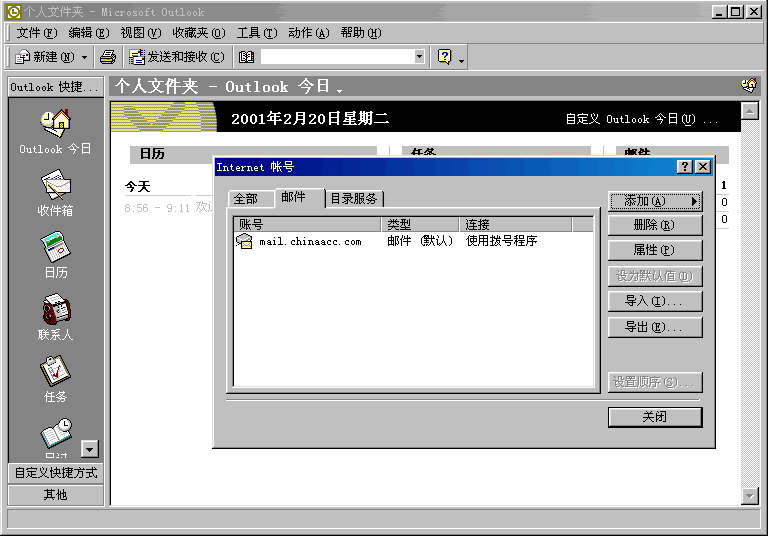This screenshot has width=768, height=536.
Task: Click the Today (今天) calendar label
Action: point(138,187)
